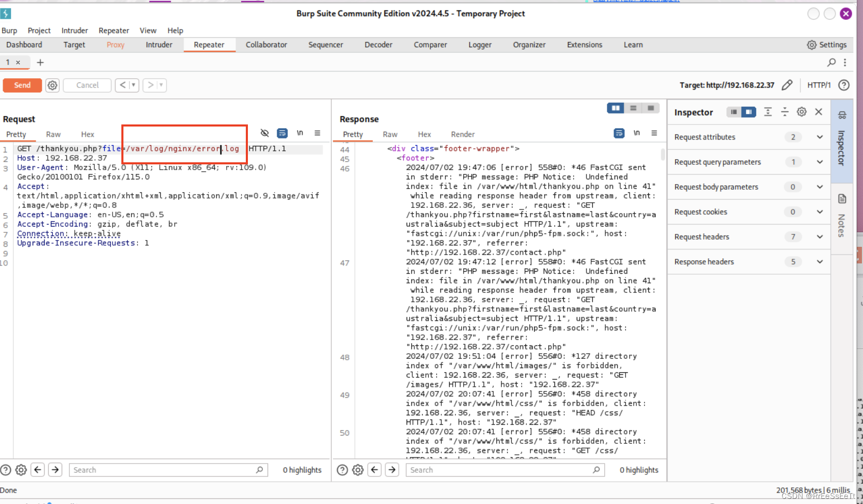Jump to next Request search match
The width and height of the screenshot is (863, 504).
tap(55, 470)
